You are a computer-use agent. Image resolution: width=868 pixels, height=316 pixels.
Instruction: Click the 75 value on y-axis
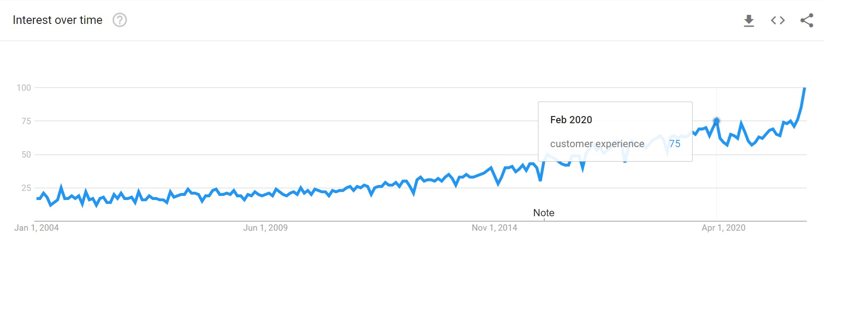(26, 121)
